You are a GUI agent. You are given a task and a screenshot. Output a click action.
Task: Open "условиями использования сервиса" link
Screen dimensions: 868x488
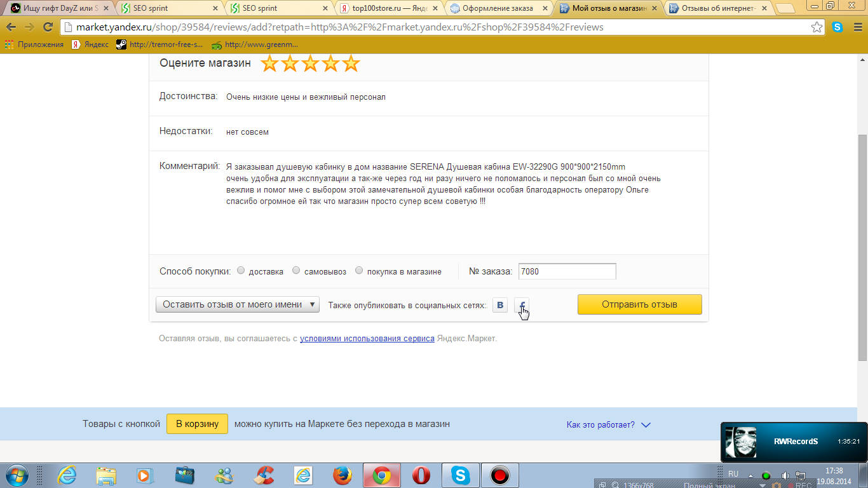pos(367,339)
